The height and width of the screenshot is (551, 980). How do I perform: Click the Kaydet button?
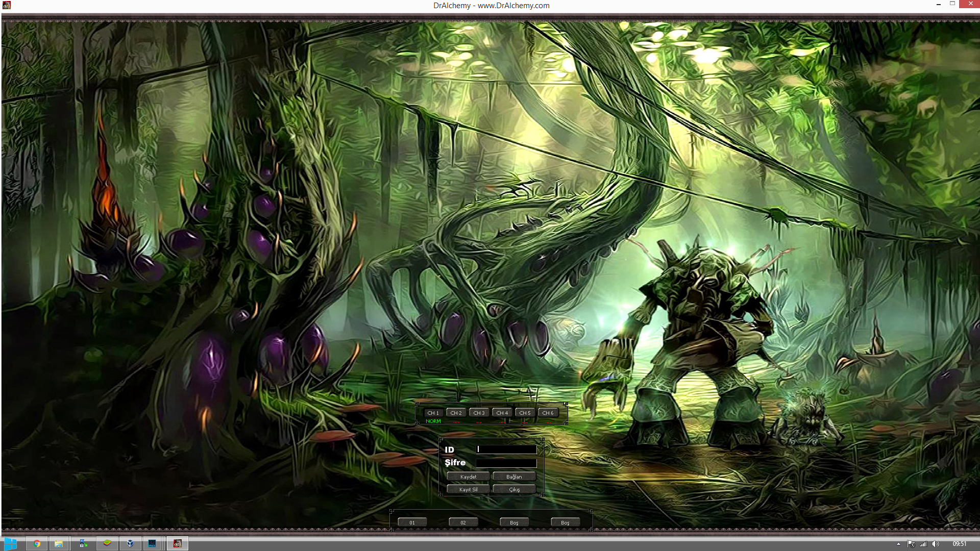(x=468, y=477)
